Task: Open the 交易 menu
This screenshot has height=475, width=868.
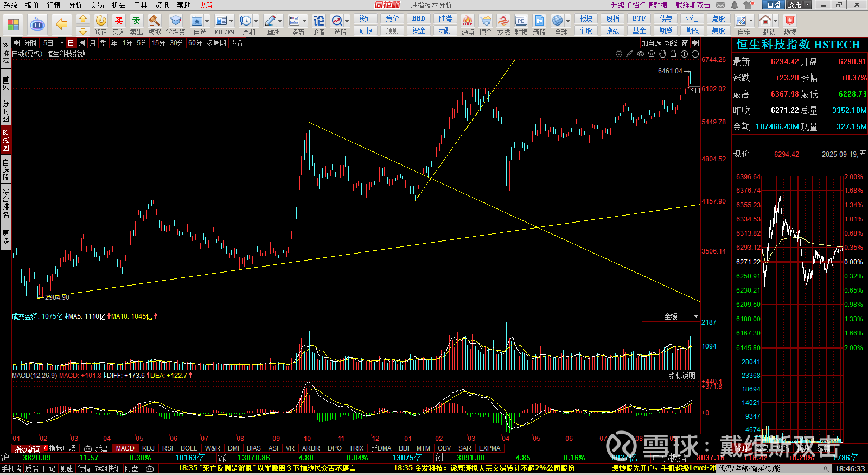Action: (97, 5)
